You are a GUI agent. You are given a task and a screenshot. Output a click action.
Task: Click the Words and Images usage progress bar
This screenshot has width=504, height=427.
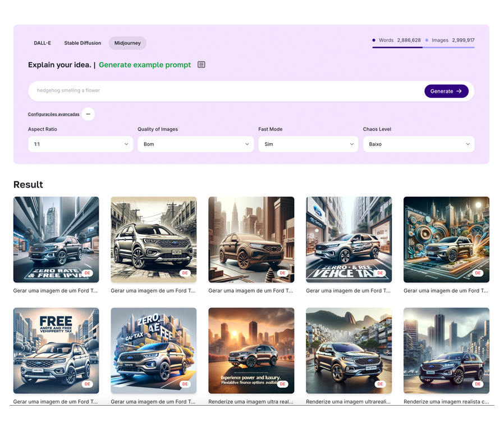click(423, 48)
